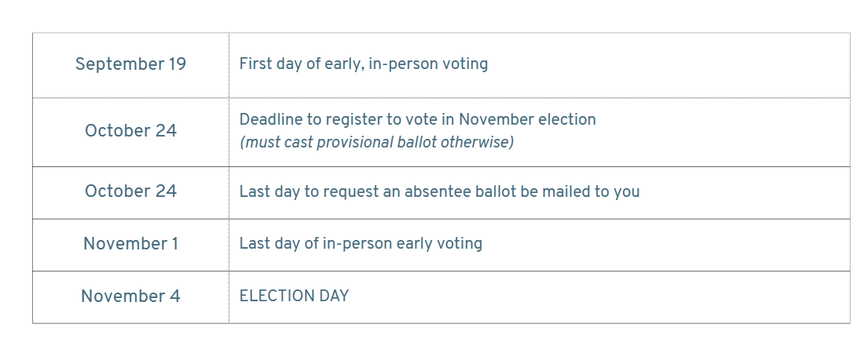Viewport: 868px width, 353px height.
Task: Click the November 4 date cell
Action: tap(130, 296)
